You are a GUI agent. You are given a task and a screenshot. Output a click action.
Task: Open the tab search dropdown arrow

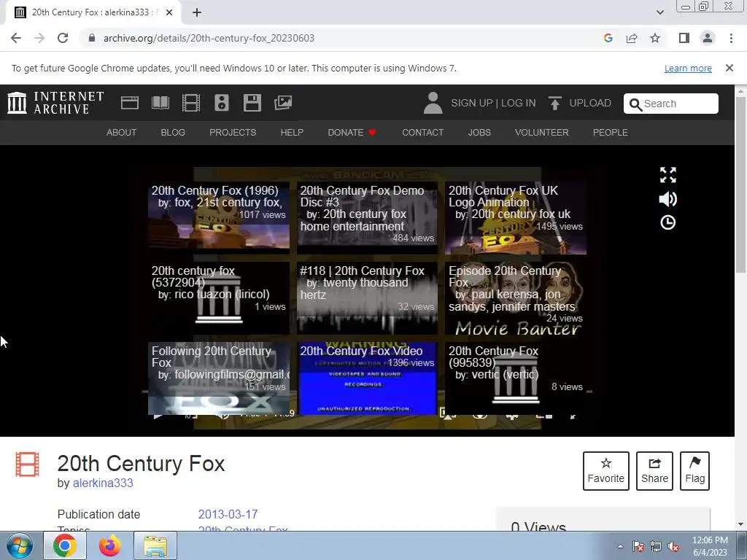pos(659,12)
